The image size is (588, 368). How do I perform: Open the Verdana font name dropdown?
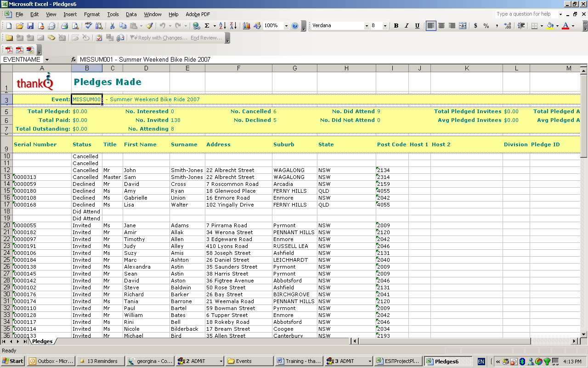(x=367, y=26)
